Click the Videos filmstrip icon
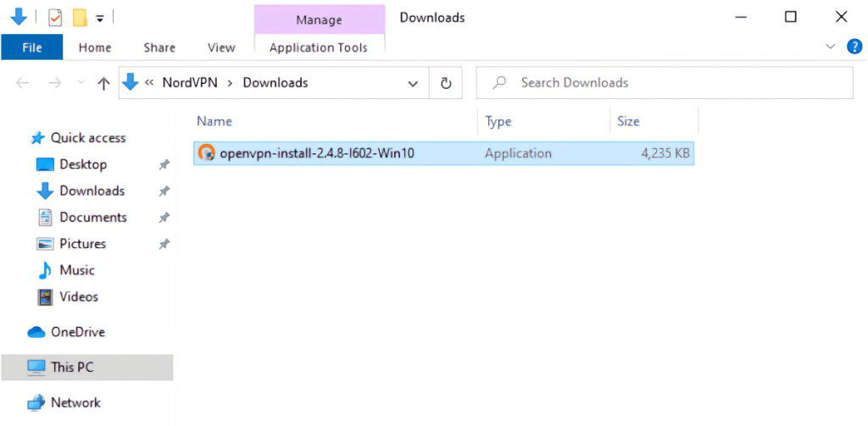Image resolution: width=868 pixels, height=426 pixels. (x=45, y=297)
